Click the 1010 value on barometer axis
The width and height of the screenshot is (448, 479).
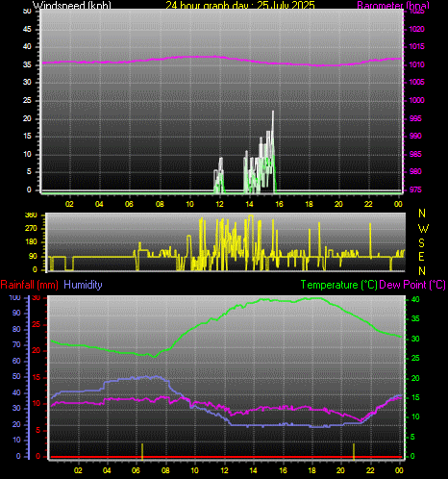click(416, 64)
